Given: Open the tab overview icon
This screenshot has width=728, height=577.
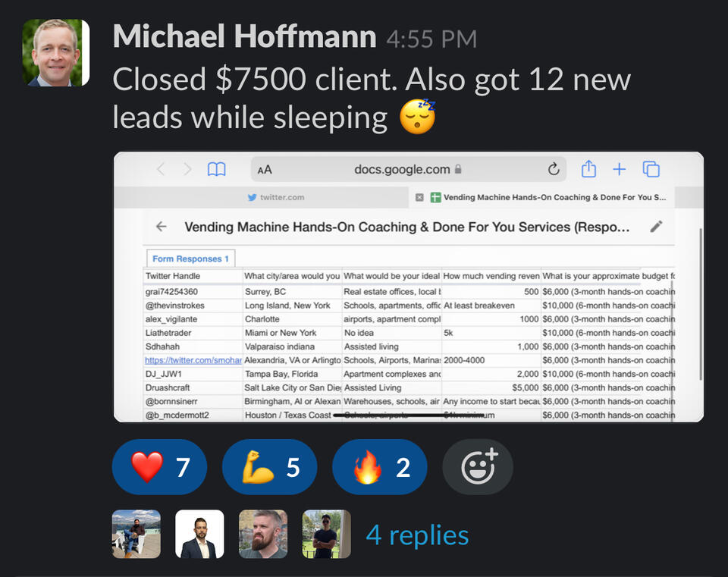Looking at the screenshot, I should pos(651,169).
